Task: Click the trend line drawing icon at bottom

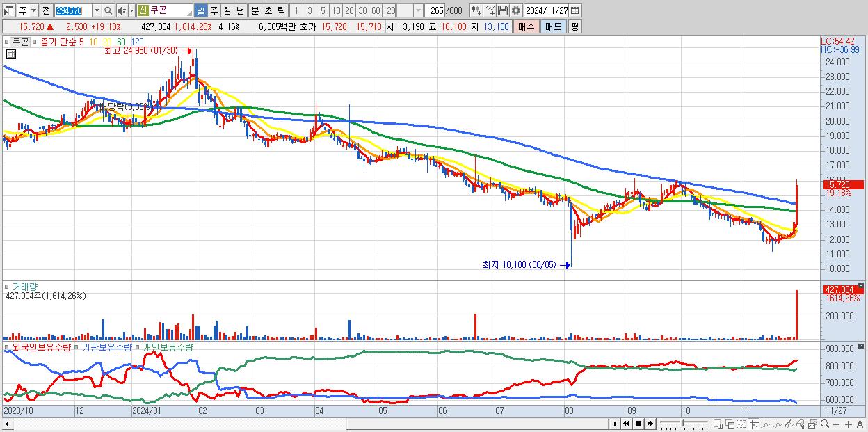Action: click(766, 423)
